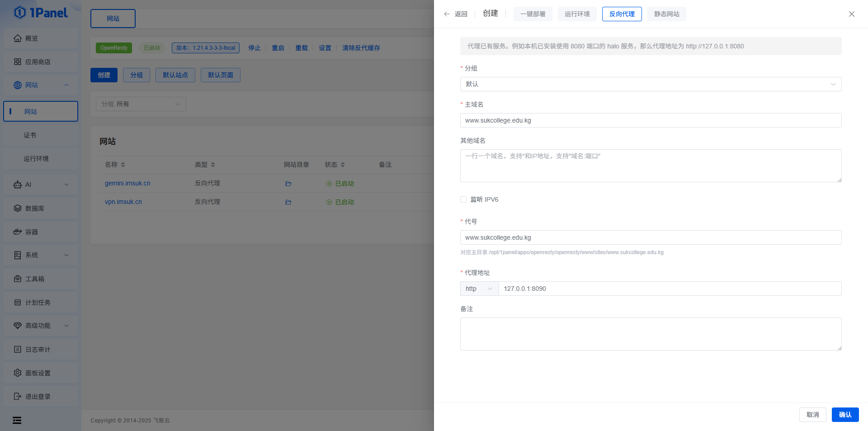Open the 分组 默认 dropdown
Viewport: 868px width, 431px height.
650,84
